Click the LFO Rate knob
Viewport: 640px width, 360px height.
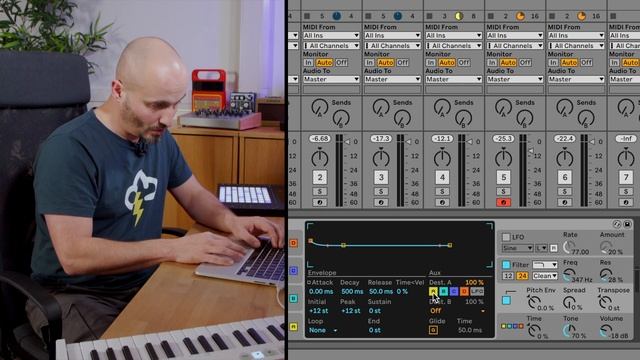pos(568,246)
